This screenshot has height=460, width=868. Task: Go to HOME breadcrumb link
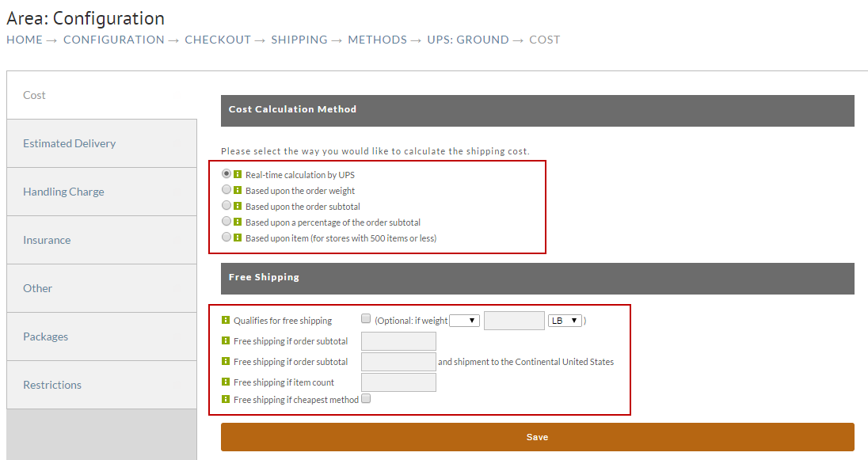pos(25,40)
